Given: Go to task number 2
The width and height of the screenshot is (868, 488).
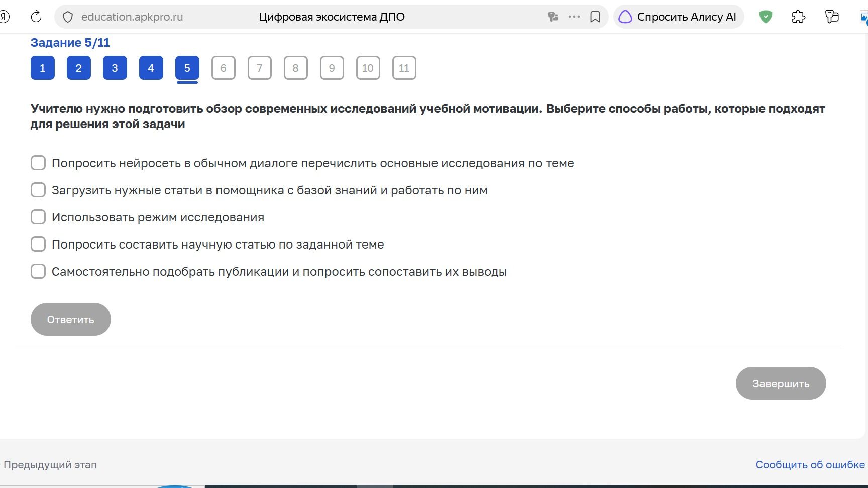Looking at the screenshot, I should (79, 68).
